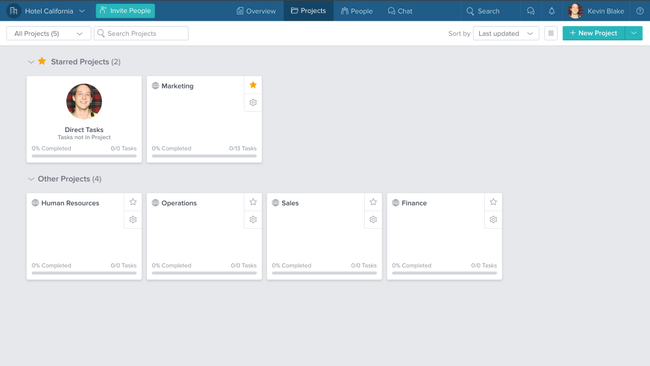This screenshot has height=366, width=650.
Task: Collapse the Other Projects section
Action: [x=31, y=179]
